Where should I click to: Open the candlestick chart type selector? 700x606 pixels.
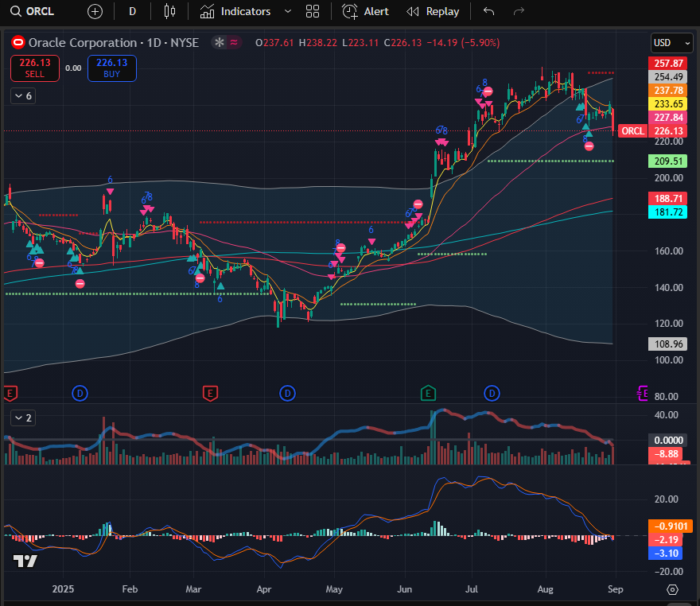click(x=168, y=11)
